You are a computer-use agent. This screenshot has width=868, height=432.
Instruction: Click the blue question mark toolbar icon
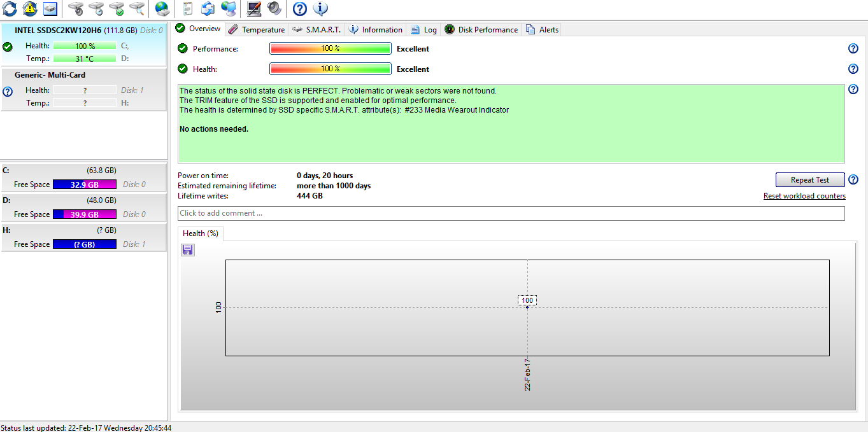point(299,9)
